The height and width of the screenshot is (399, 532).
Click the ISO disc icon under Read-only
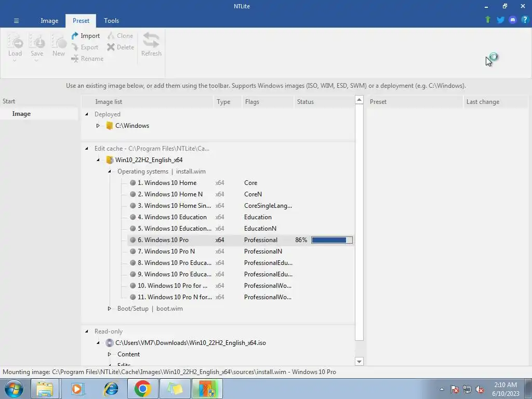(x=109, y=343)
